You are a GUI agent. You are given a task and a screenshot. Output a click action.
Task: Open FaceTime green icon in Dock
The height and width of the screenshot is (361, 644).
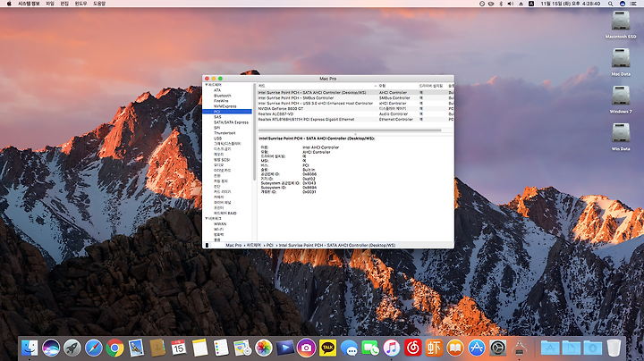pyautogui.click(x=370, y=348)
